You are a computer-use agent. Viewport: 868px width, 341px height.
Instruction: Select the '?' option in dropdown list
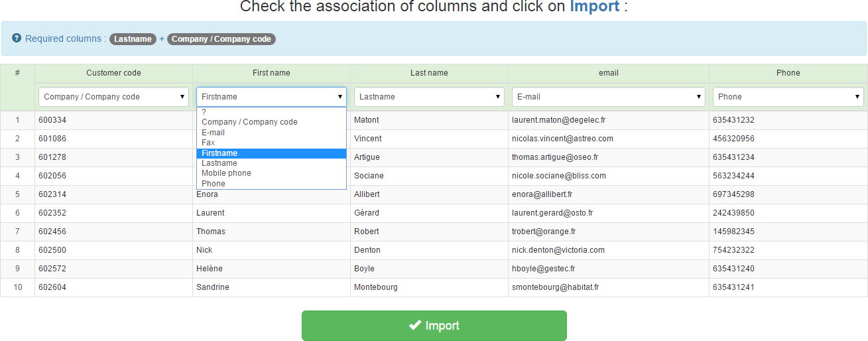[204, 112]
